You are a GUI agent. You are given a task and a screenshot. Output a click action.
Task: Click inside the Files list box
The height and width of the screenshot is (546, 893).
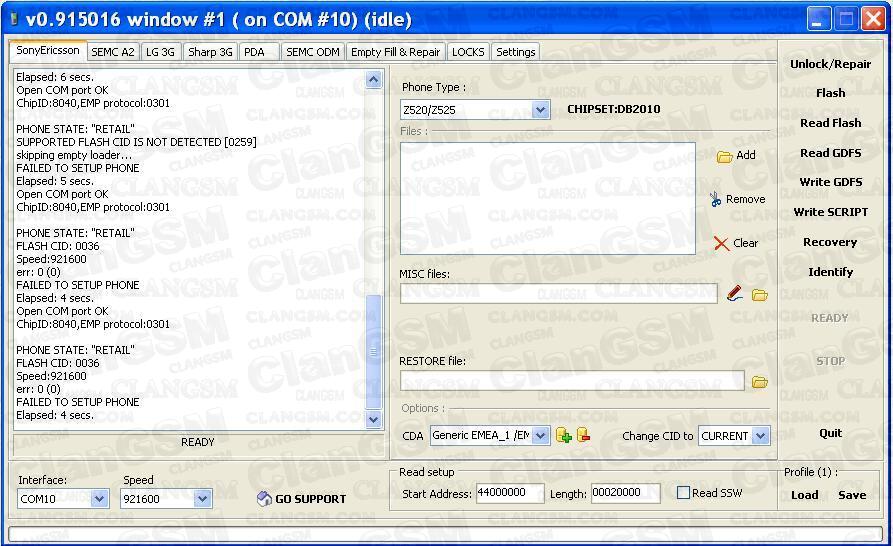point(548,198)
